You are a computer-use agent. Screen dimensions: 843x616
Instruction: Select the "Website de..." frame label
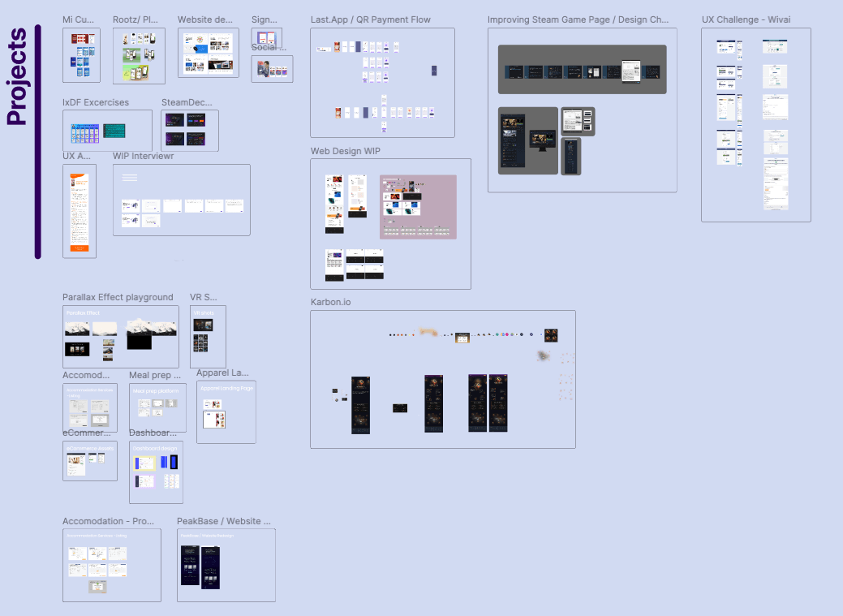(x=205, y=19)
